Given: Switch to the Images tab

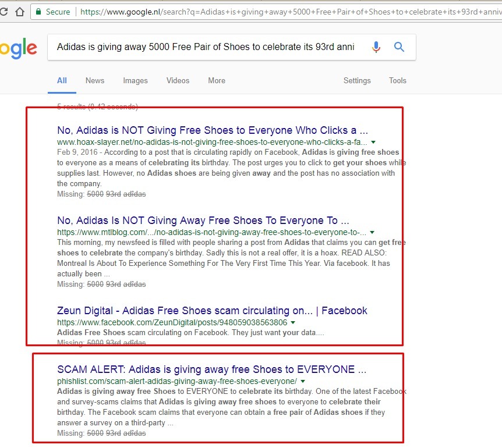Looking at the screenshot, I should (135, 81).
